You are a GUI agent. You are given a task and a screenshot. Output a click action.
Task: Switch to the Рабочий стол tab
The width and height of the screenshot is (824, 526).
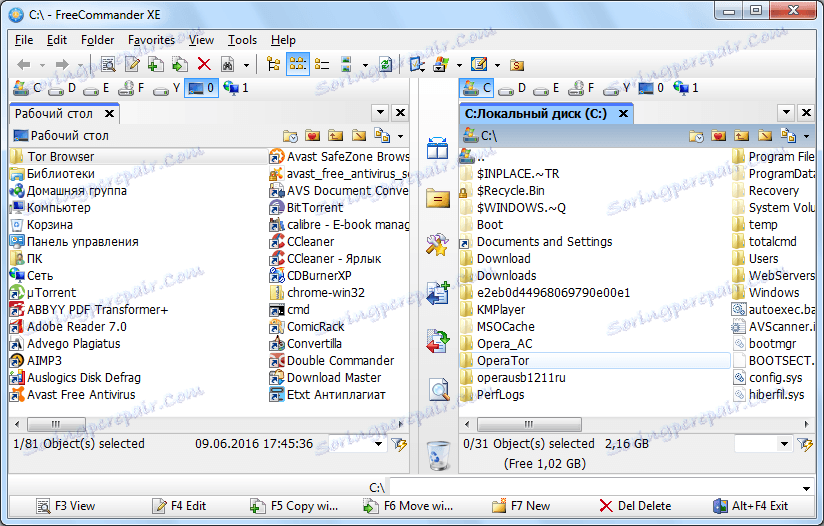coord(65,114)
